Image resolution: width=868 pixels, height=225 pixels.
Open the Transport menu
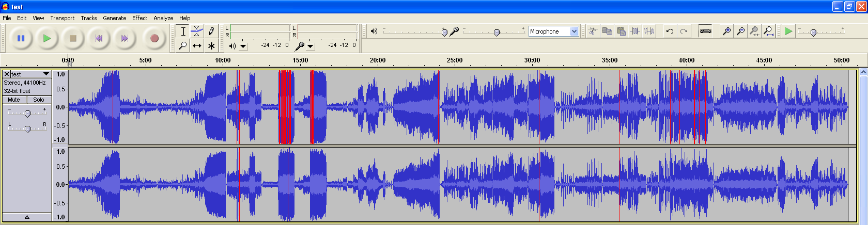pyautogui.click(x=63, y=18)
